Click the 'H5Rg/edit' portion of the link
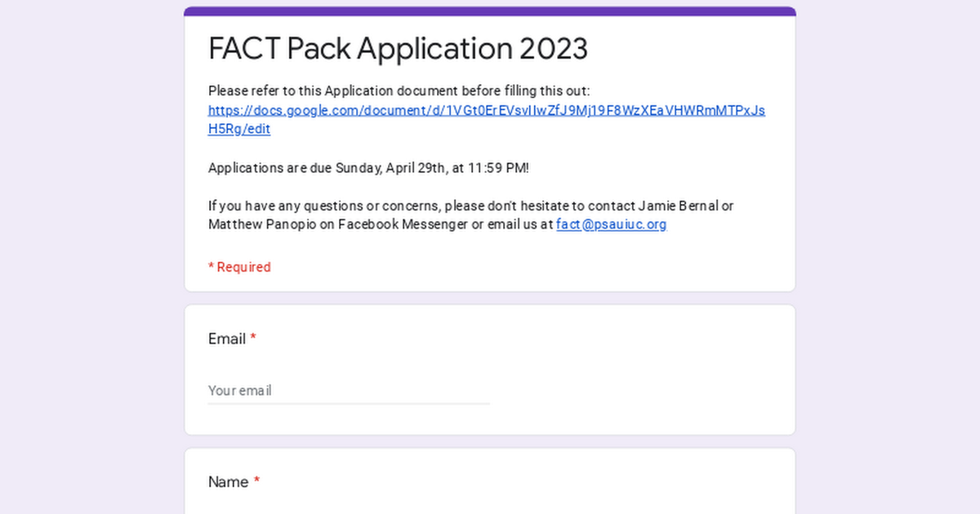 pos(239,129)
